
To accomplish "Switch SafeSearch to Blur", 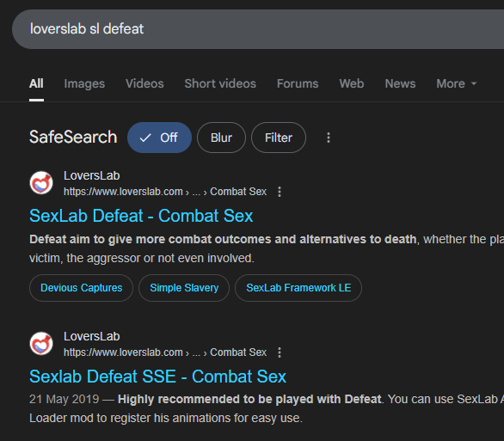I will [x=221, y=138].
